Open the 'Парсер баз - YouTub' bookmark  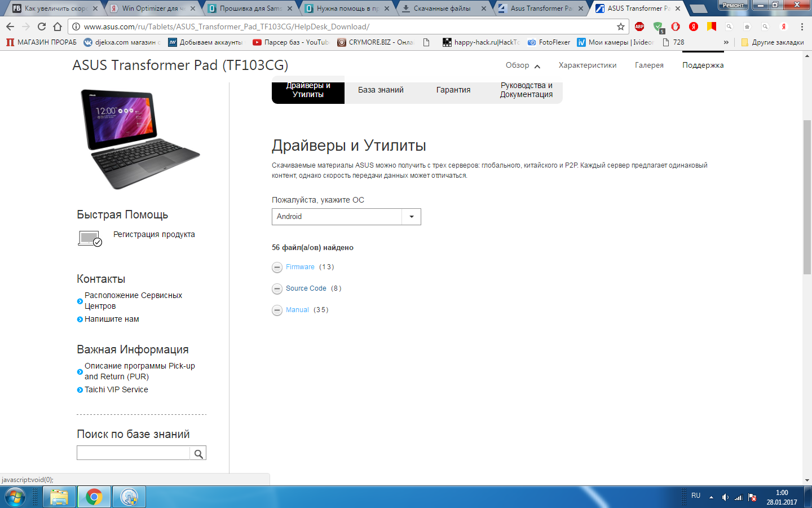click(x=291, y=42)
